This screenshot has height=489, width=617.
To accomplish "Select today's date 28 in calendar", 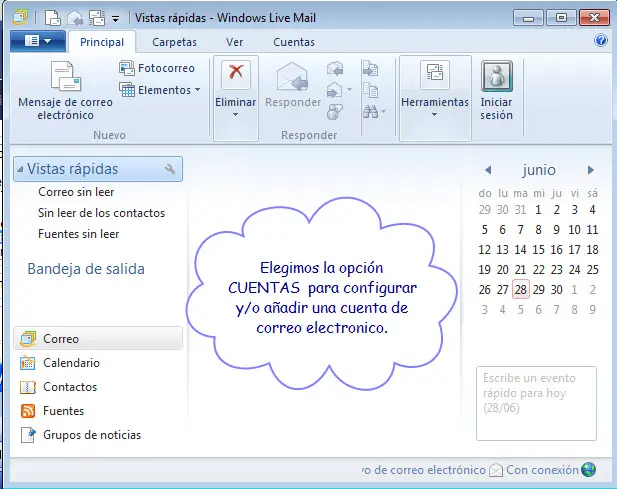I will [x=521, y=290].
